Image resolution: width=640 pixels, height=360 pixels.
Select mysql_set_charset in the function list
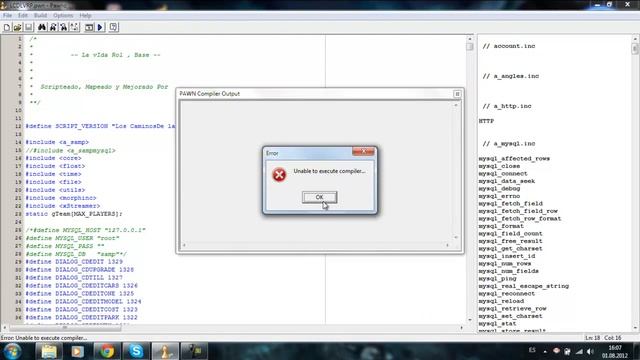pos(511,316)
